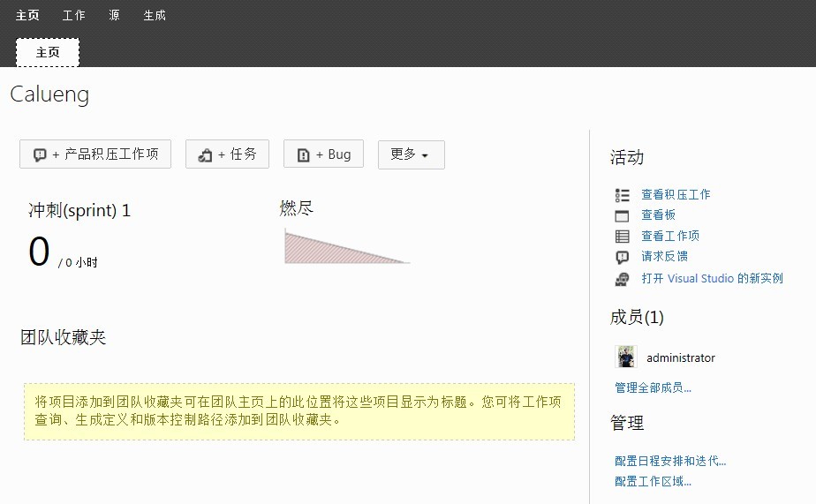816x504 pixels.
Task: Click the + 任务 button
Action: [x=228, y=154]
